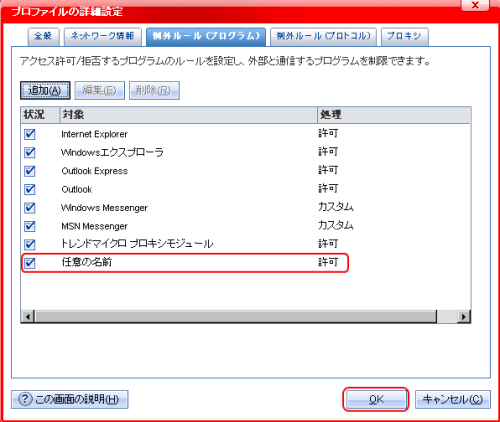Switch to the 全般 tab

point(43,36)
